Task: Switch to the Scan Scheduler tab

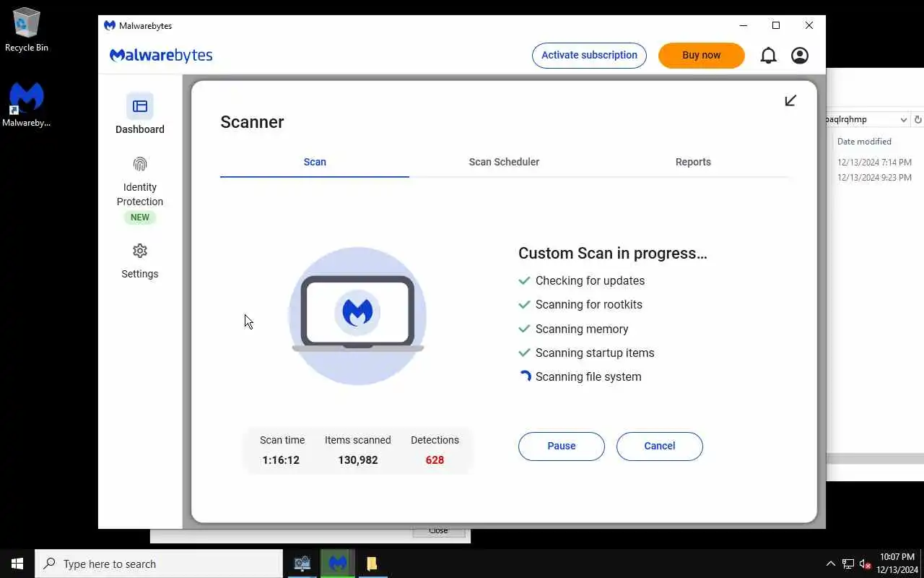Action: (x=504, y=162)
